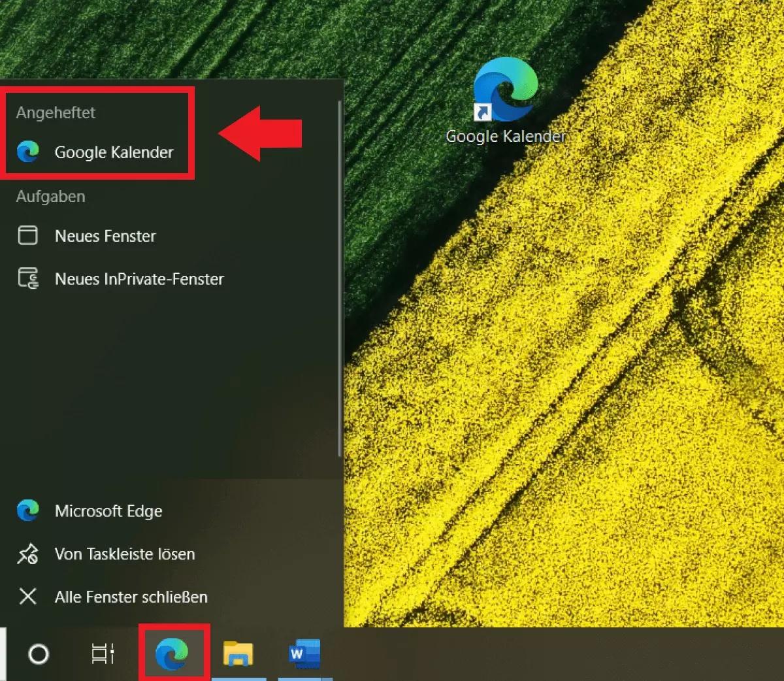
Task: Choose Neues InPrivate-Fenster entry
Action: (x=170, y=279)
